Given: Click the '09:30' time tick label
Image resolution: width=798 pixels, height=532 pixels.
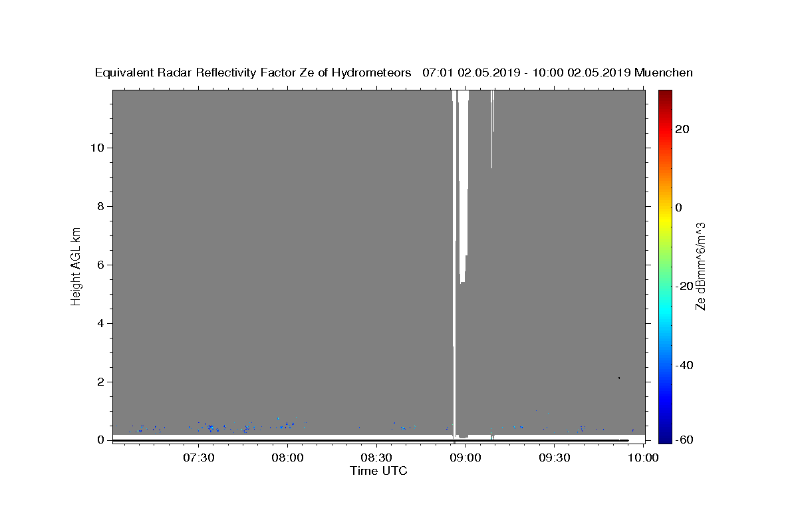Looking at the screenshot, I should point(555,458).
